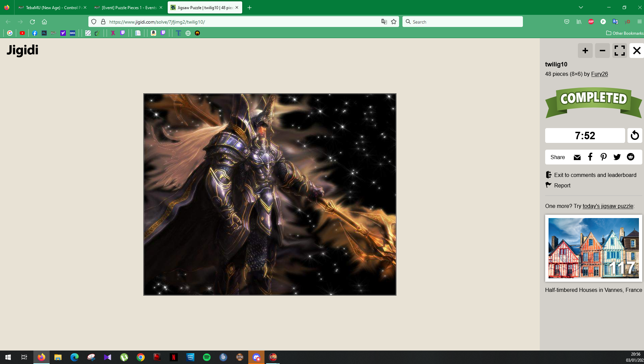
Task: Launch Spotify from the taskbar
Action: pyautogui.click(x=207, y=357)
